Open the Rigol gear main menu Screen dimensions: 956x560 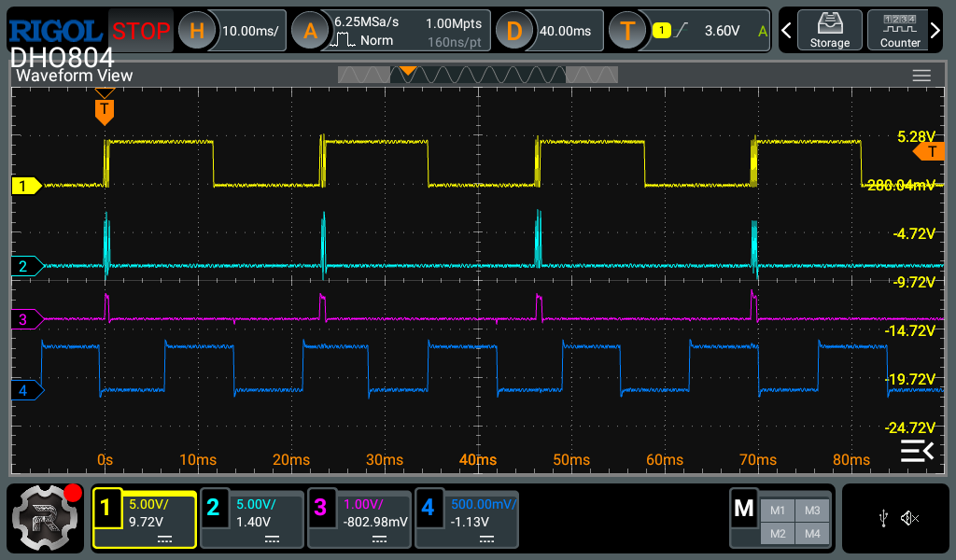pos(45,519)
